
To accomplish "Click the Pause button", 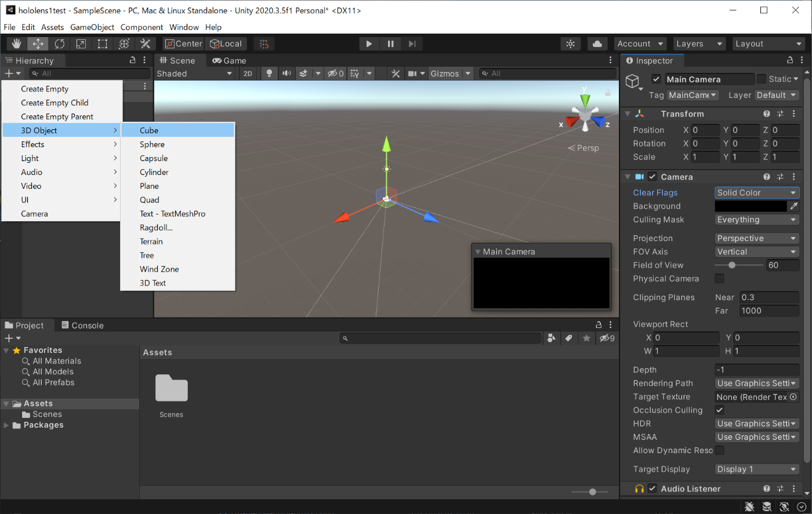I will click(x=390, y=43).
